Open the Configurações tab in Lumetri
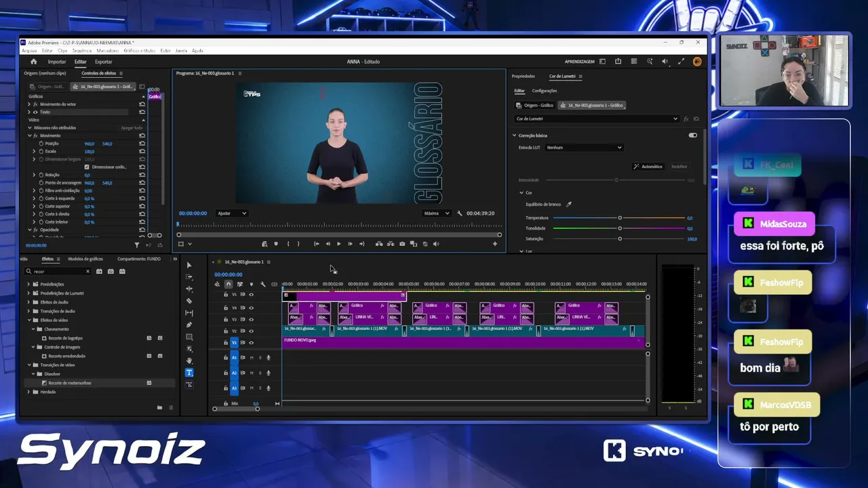868x488 pixels. pyautogui.click(x=545, y=91)
